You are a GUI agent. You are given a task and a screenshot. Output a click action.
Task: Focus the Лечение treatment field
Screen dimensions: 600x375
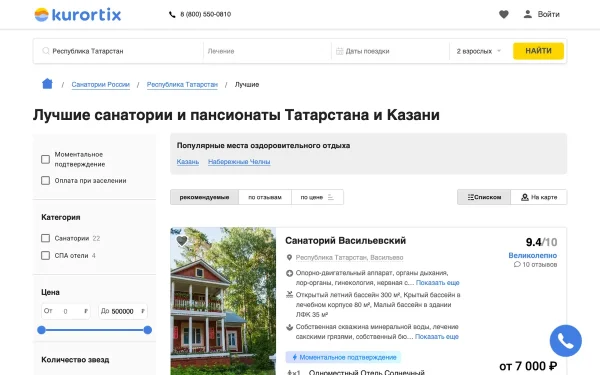pyautogui.click(x=267, y=51)
